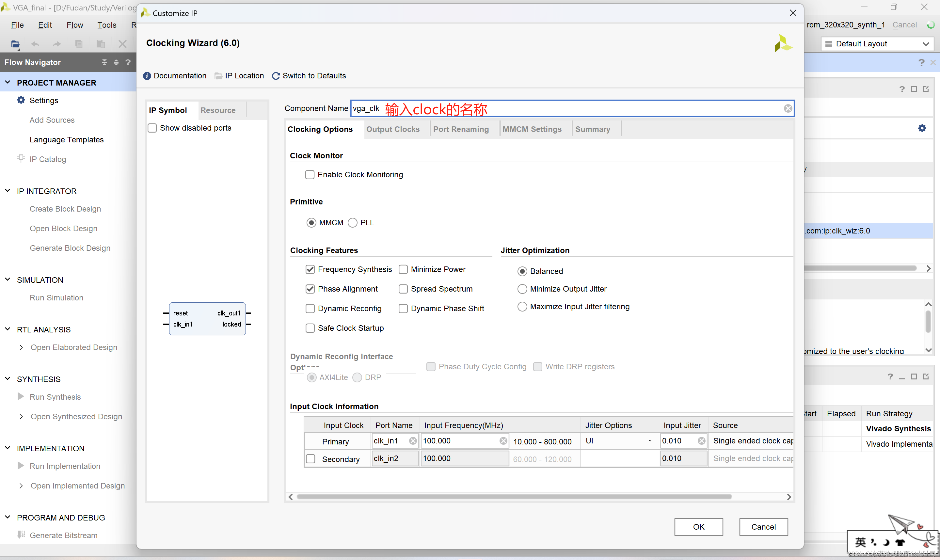Viewport: 940px width, 560px height.
Task: Open the Documentation info icon
Action: 147,76
